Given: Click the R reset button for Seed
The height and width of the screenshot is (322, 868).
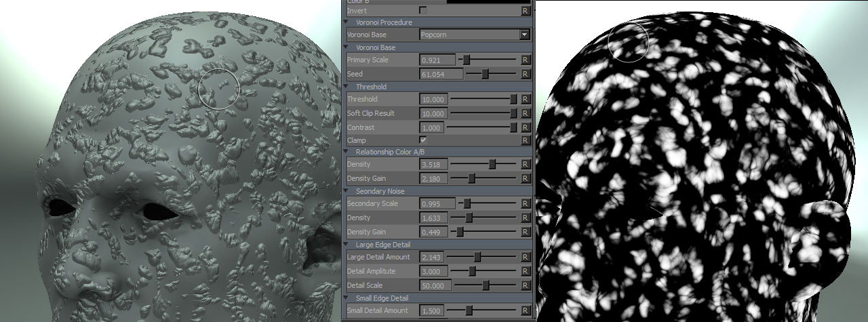Looking at the screenshot, I should click(x=525, y=74).
